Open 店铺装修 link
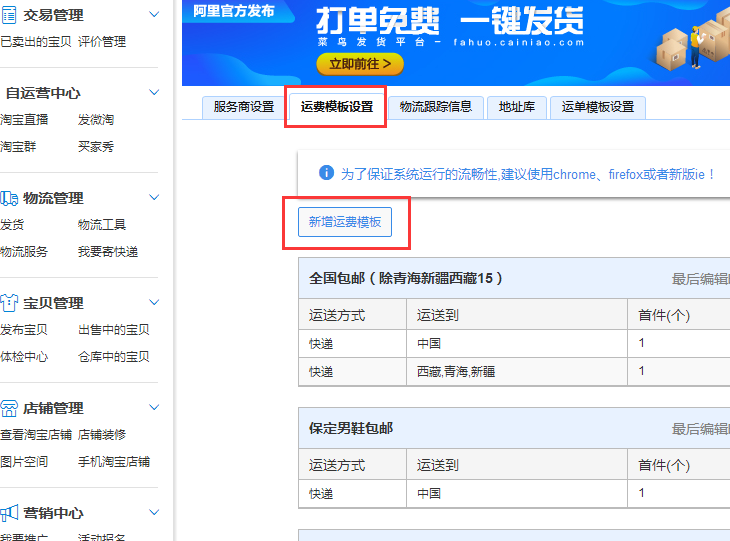The height and width of the screenshot is (541, 730). click(x=102, y=435)
